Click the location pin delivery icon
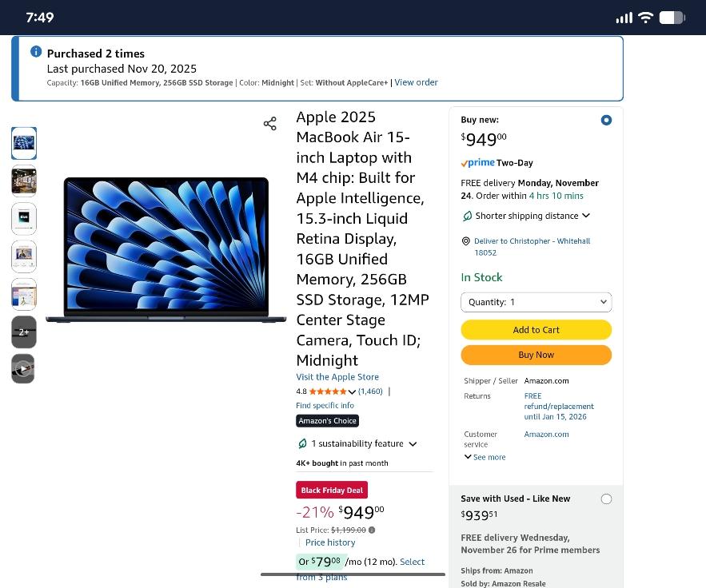Screen dimensions: 706x588 tap(466, 241)
